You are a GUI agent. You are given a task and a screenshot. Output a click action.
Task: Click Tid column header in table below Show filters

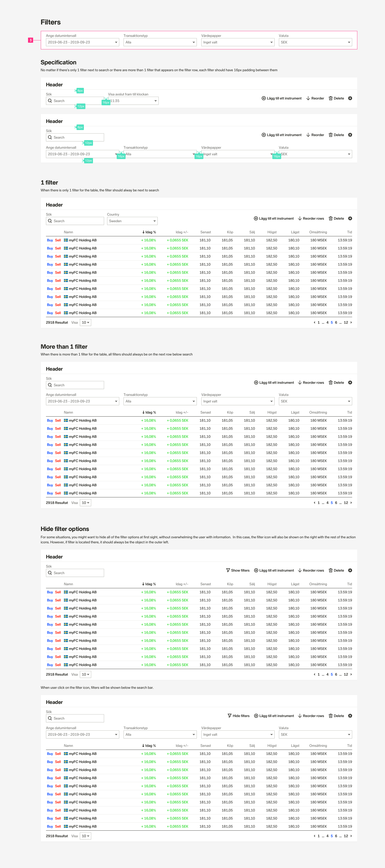[350, 584]
